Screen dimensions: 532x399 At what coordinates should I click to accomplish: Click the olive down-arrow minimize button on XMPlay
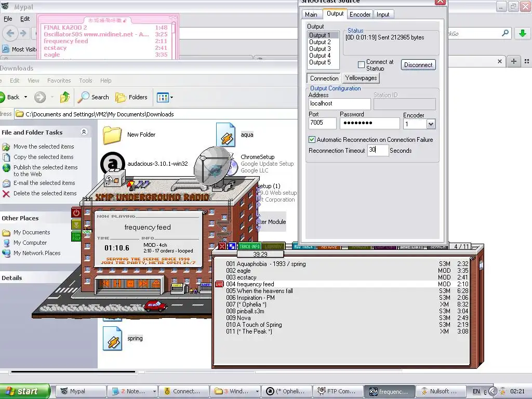click(76, 224)
